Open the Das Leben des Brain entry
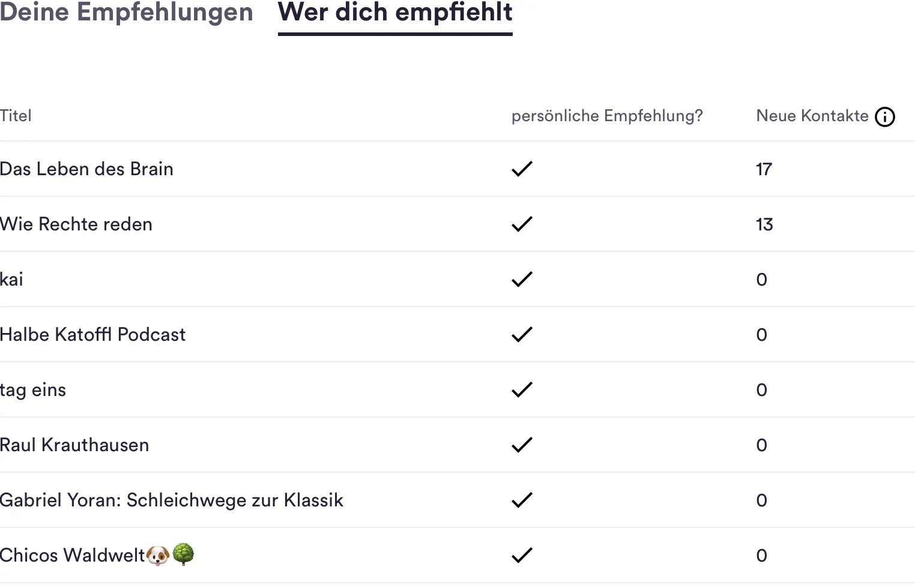This screenshot has height=588, width=915. tap(86, 169)
